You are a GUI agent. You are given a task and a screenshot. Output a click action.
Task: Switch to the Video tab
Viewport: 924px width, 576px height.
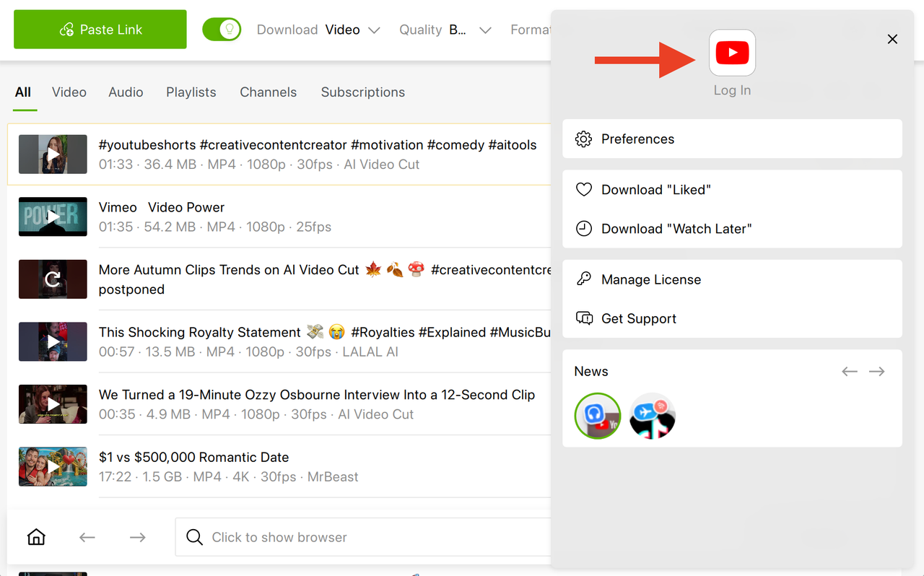pos(69,92)
